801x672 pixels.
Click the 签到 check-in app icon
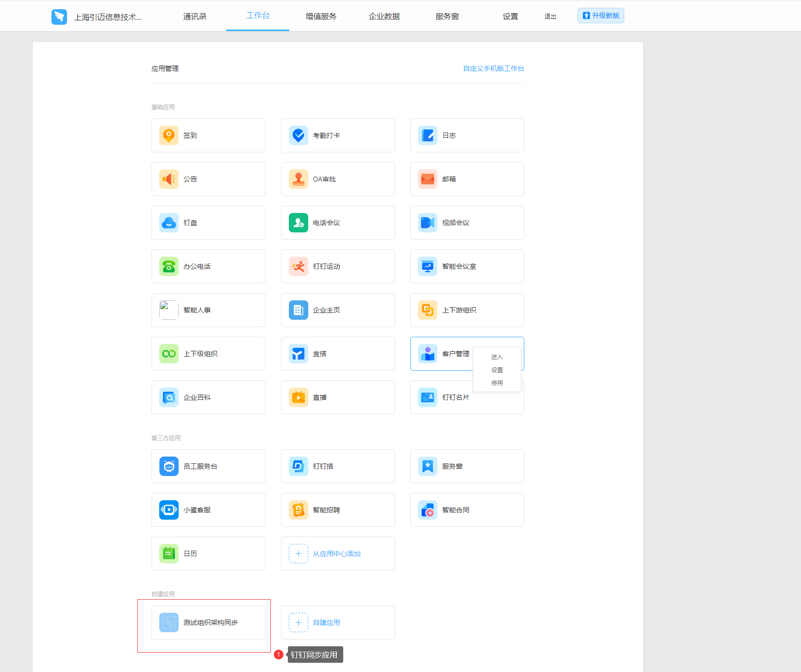click(169, 135)
